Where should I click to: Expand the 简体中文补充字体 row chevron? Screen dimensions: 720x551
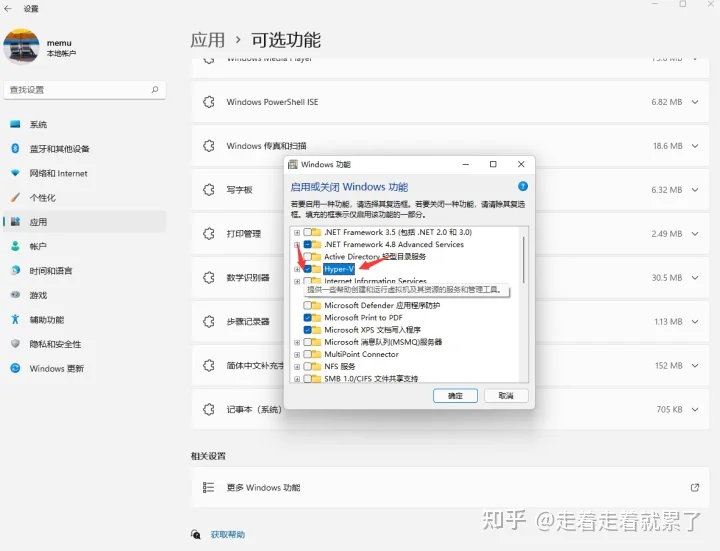695,365
